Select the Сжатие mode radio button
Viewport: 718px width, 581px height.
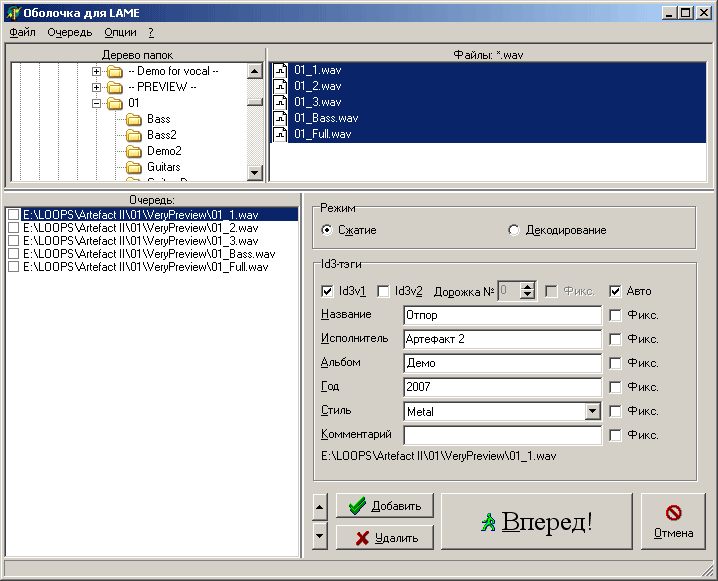click(326, 230)
